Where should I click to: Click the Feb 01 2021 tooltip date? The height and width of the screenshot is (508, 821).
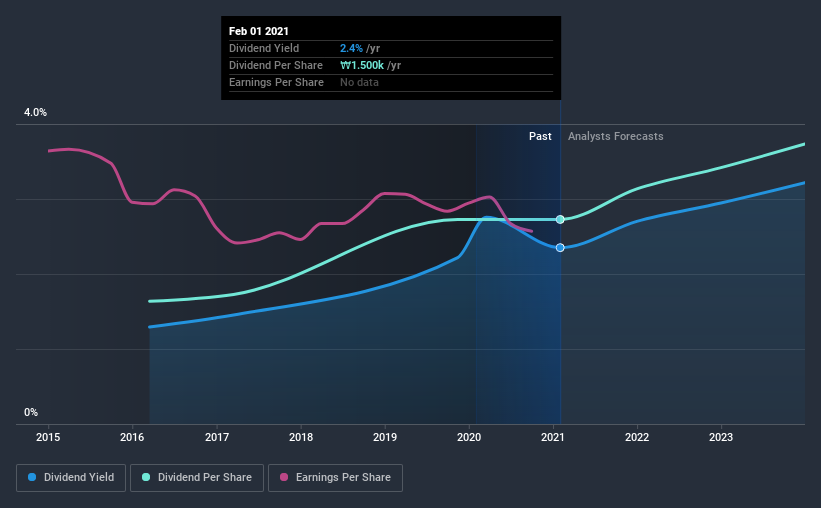click(x=259, y=31)
